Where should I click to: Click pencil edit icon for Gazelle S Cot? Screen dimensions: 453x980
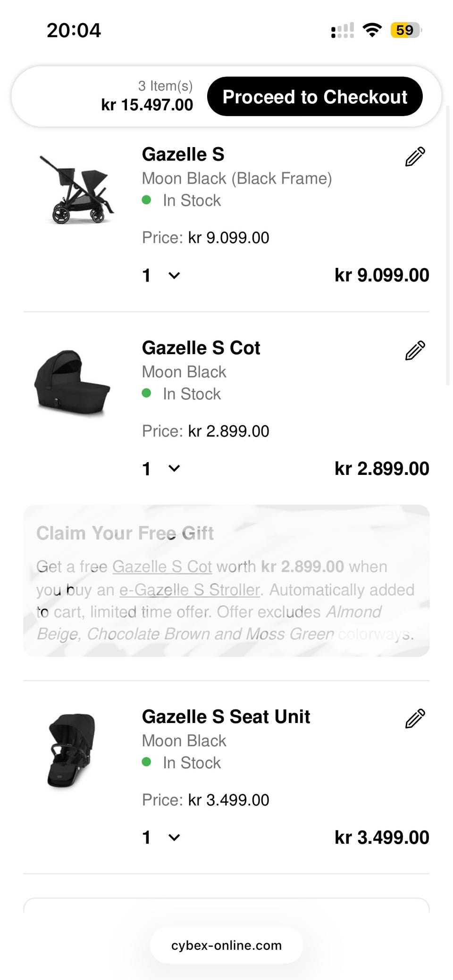tap(415, 350)
